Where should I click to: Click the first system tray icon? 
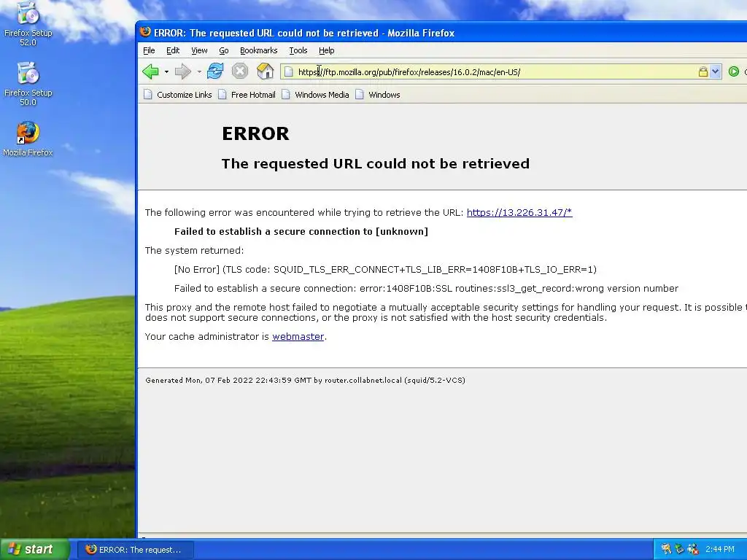(x=666, y=550)
